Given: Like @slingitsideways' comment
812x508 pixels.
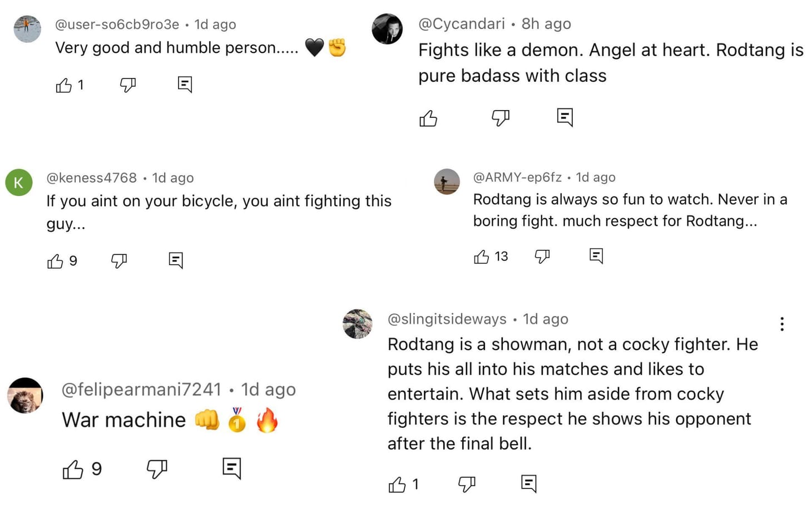Looking at the screenshot, I should [398, 484].
